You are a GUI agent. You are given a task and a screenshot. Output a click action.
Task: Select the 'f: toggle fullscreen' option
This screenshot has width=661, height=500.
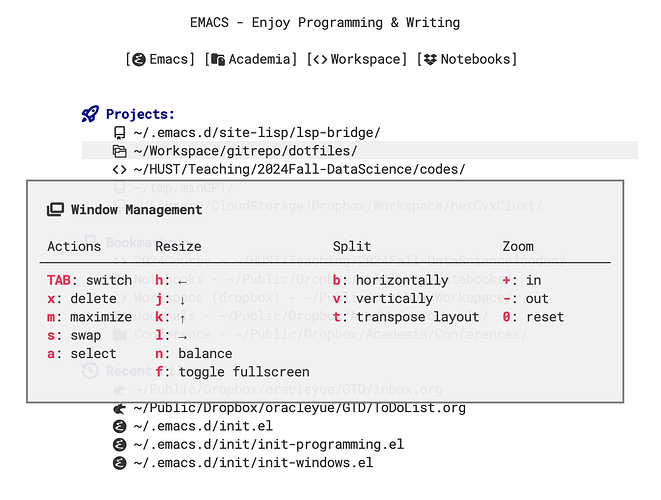coord(232,372)
